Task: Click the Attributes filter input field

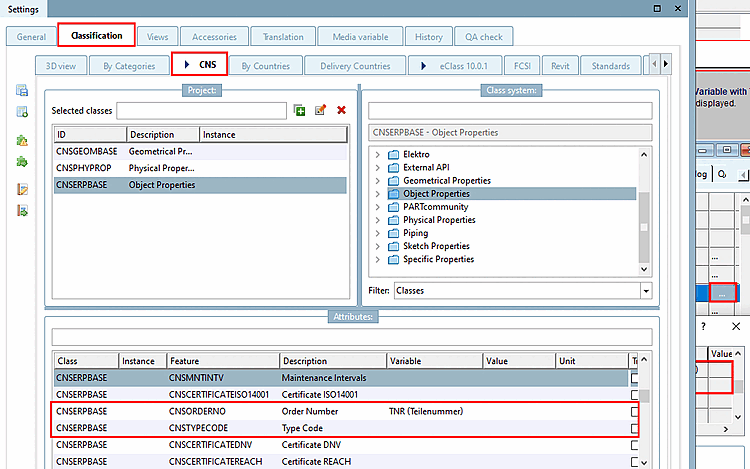Action: (x=352, y=337)
